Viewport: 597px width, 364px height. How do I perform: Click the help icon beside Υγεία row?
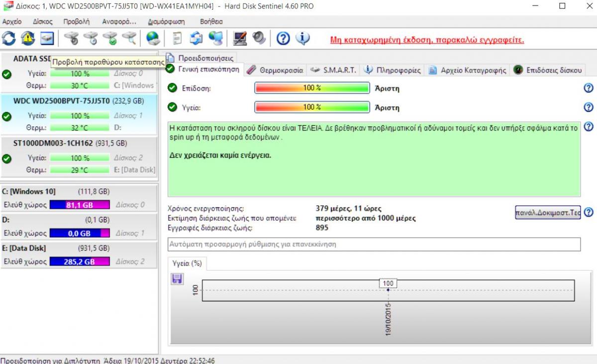coord(589,107)
